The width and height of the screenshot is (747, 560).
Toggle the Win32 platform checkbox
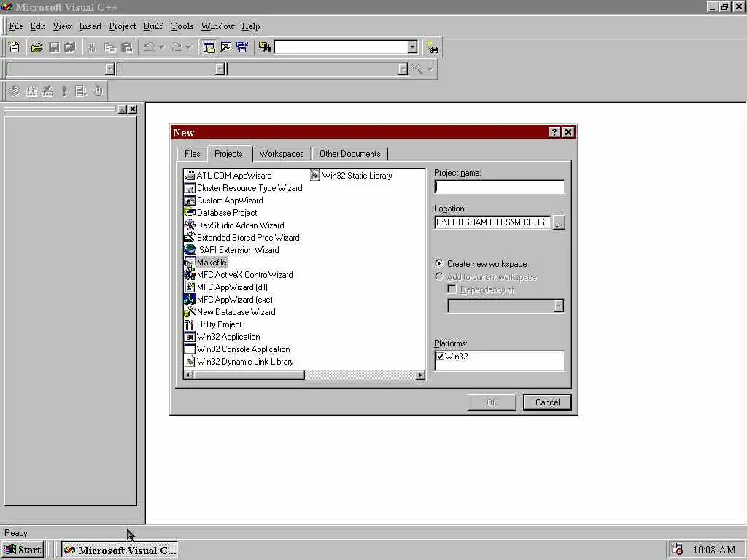[440, 356]
